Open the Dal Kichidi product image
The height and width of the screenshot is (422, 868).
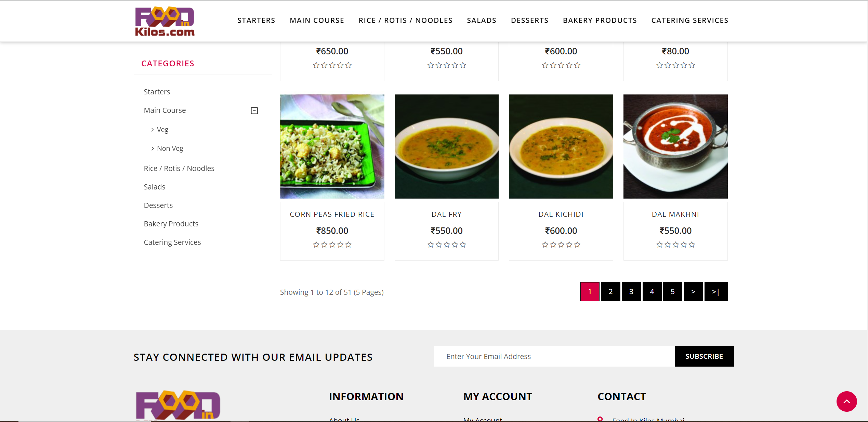[x=561, y=146]
